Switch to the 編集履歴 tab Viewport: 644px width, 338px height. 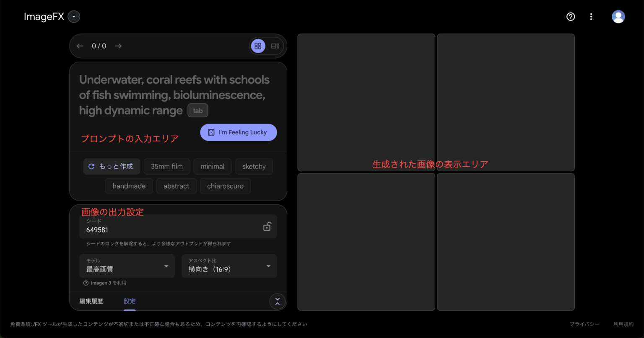91,301
